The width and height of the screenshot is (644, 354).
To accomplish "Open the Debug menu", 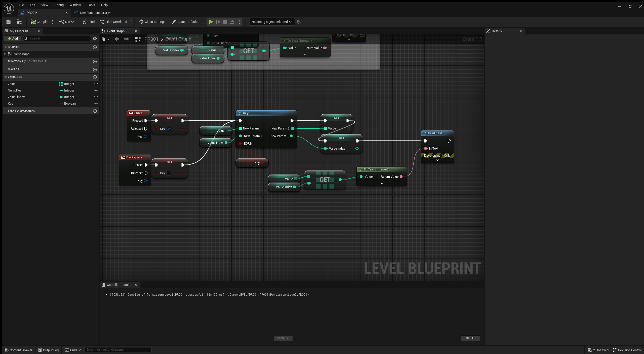I will (59, 5).
